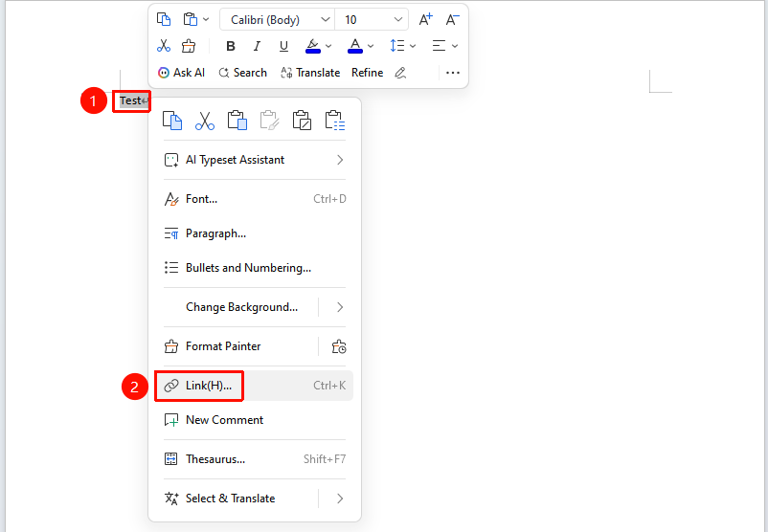The height and width of the screenshot is (532, 768).
Task: Click the Translate button in mini toolbar
Action: pos(310,73)
